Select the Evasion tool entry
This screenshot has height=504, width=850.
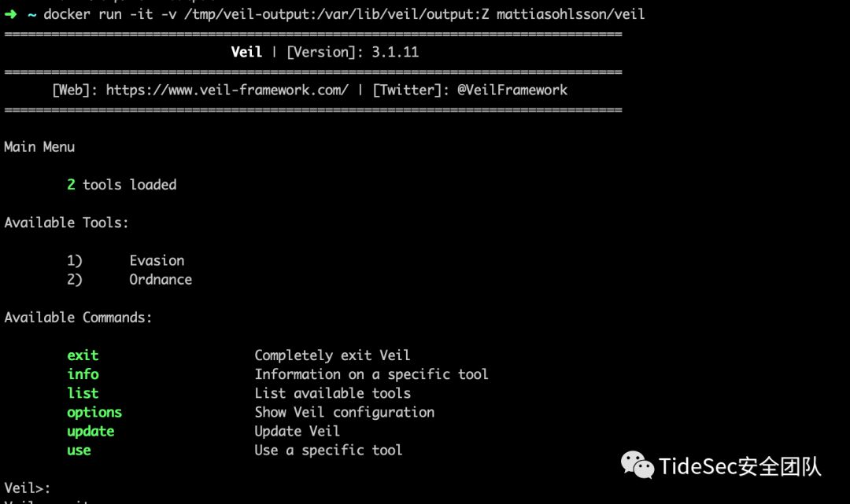[x=157, y=260]
